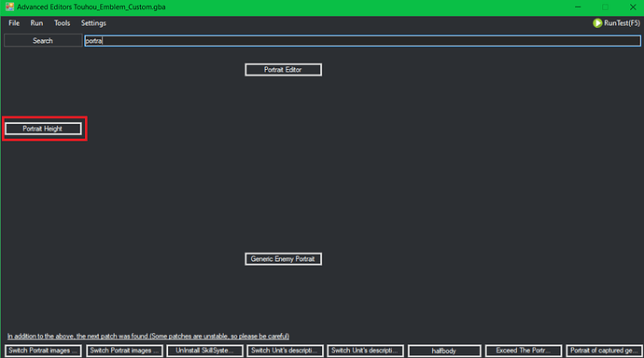Select the Uninstall SkillSyste... patch button
This screenshot has height=358, width=644.
(x=204, y=351)
